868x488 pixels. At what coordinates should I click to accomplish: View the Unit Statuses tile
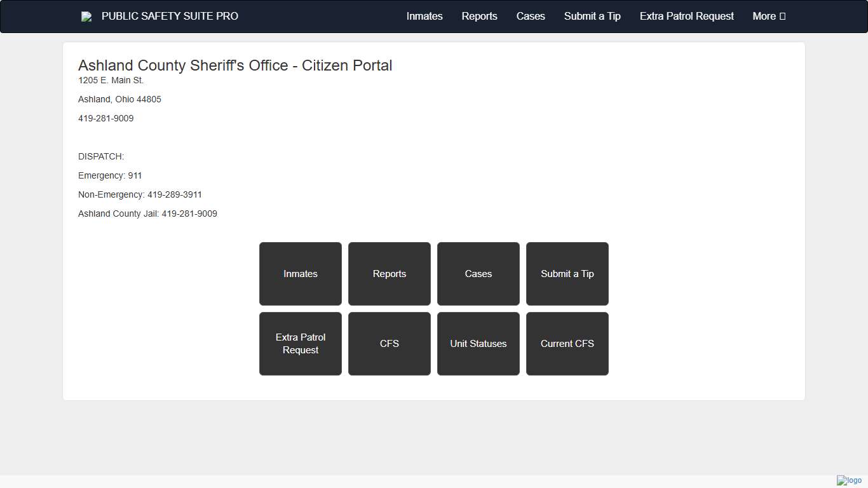(478, 344)
